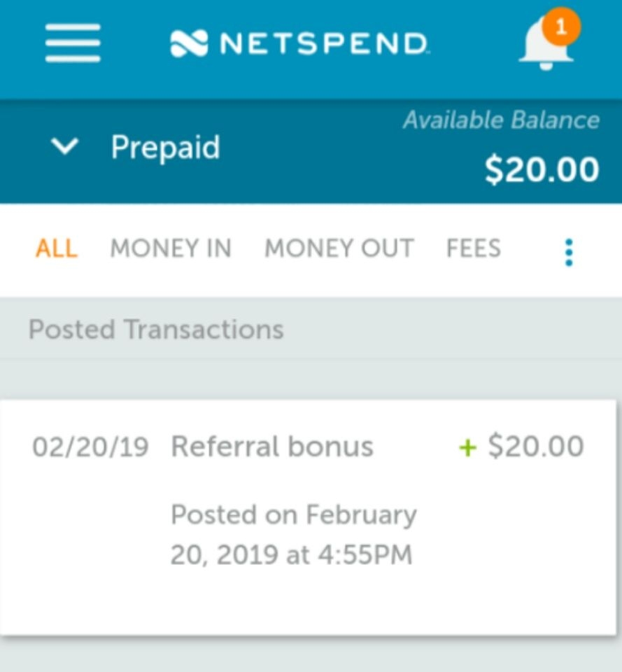Viewport: 622px width, 672px height.
Task: Open the Referral bonus transaction
Action: 309,517
